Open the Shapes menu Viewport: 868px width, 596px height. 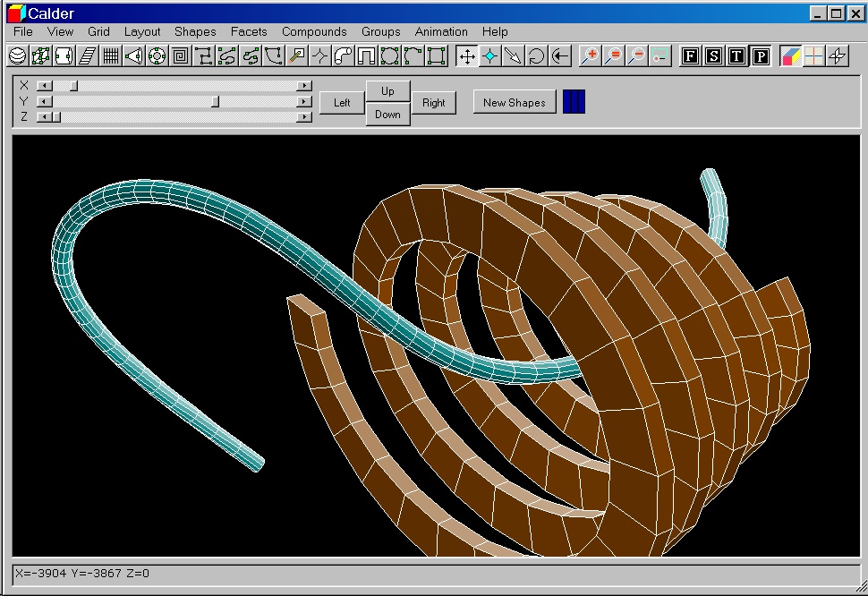pos(195,31)
